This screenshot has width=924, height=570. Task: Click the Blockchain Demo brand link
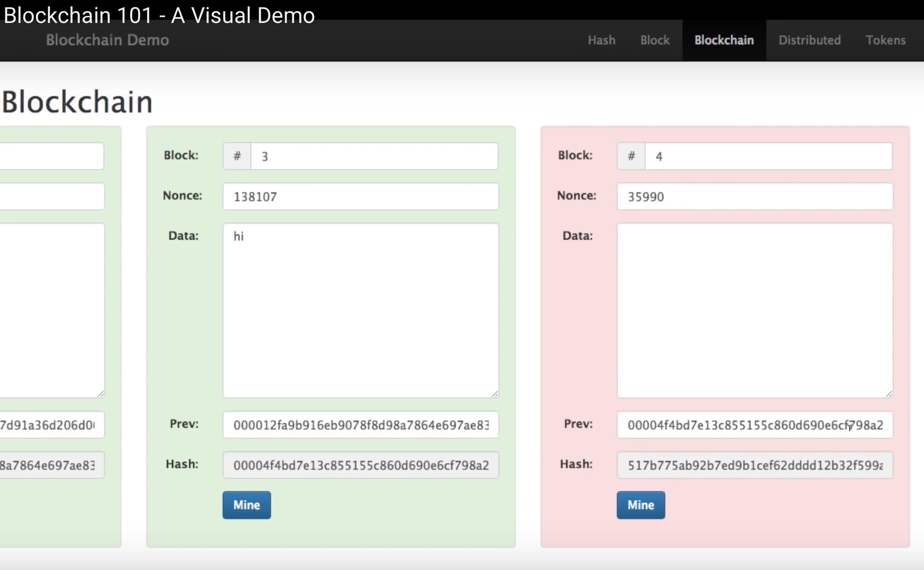[108, 40]
